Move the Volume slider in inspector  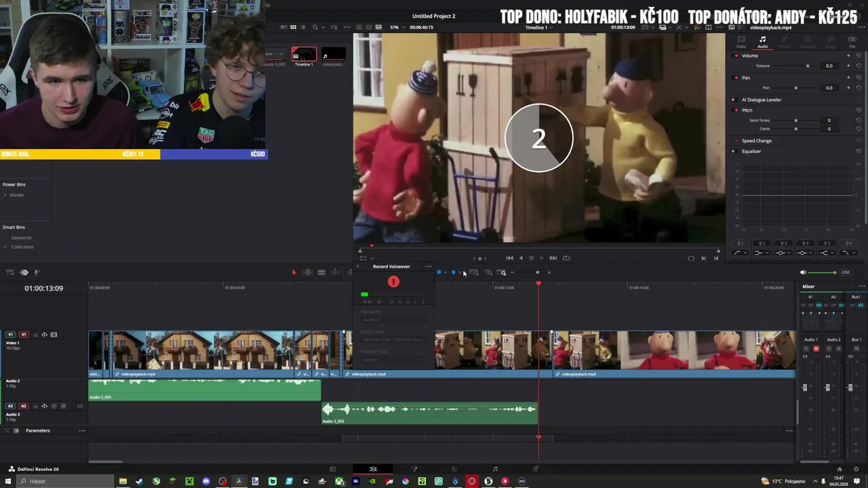click(x=808, y=66)
